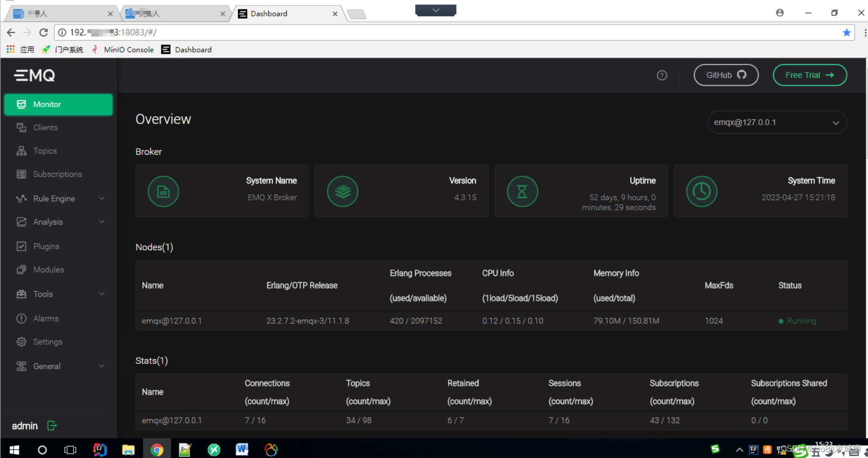
Task: Open the node selector emqx@127.0.0.1 dropdown
Action: point(777,122)
